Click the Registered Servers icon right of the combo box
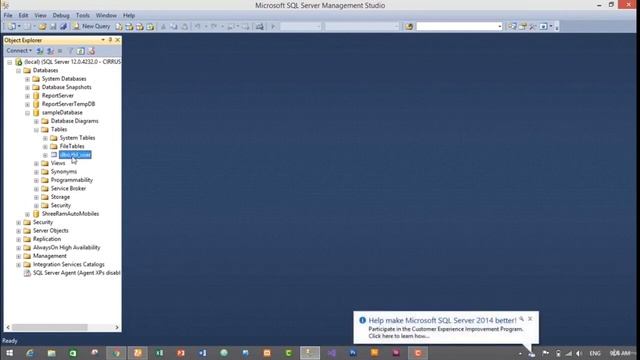The width and height of the screenshot is (640, 360). pyautogui.click(x=512, y=27)
